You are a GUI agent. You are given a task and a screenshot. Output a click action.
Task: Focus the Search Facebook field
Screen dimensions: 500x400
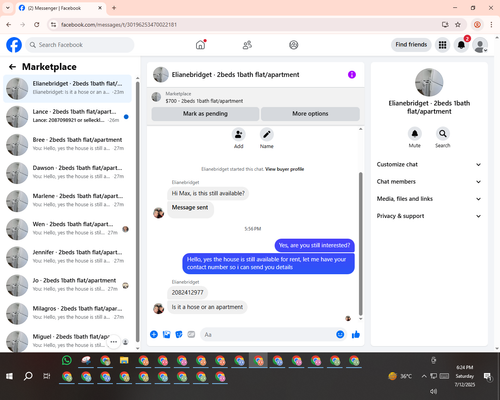tap(80, 45)
